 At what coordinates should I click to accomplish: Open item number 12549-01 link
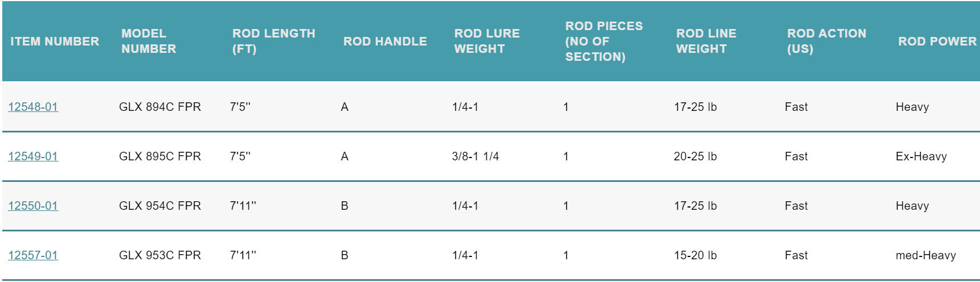(33, 156)
